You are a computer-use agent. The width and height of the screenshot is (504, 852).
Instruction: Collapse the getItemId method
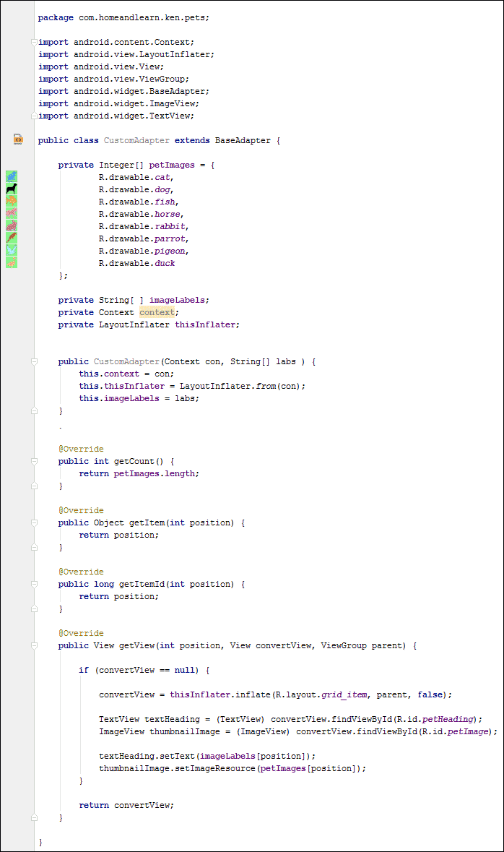point(34,584)
